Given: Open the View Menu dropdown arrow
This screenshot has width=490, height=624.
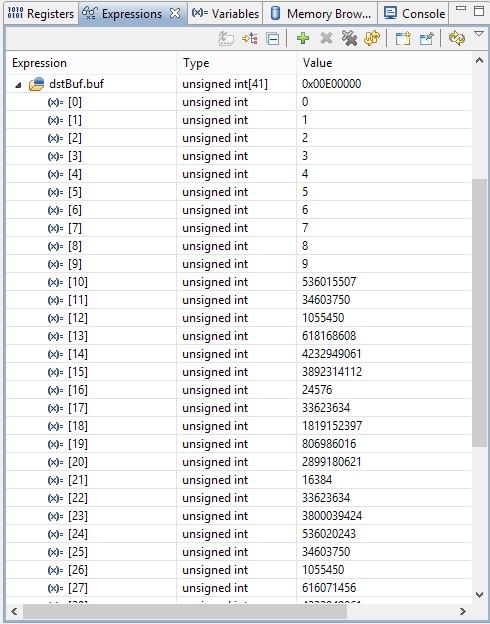Looking at the screenshot, I should tap(479, 34).
